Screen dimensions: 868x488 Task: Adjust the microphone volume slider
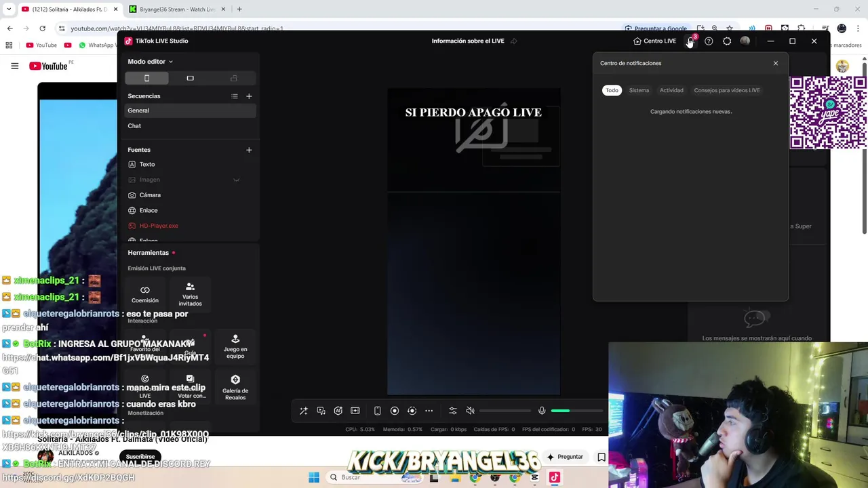click(576, 411)
